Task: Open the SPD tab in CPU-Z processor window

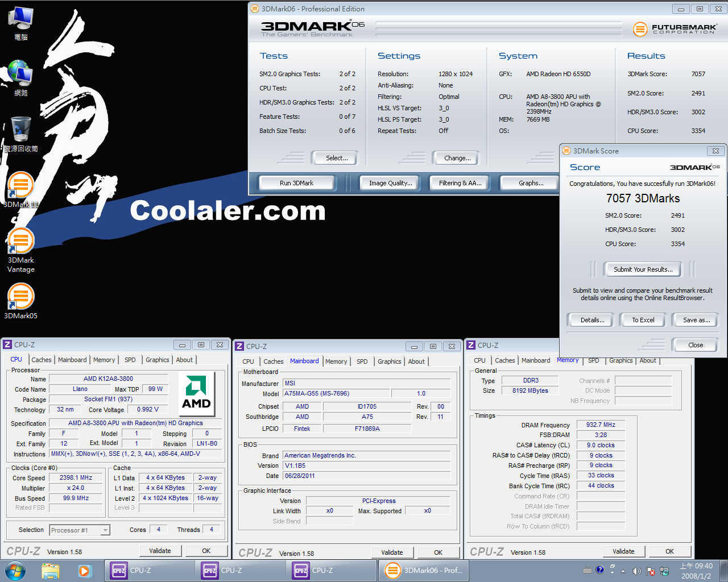Action: pyautogui.click(x=130, y=360)
